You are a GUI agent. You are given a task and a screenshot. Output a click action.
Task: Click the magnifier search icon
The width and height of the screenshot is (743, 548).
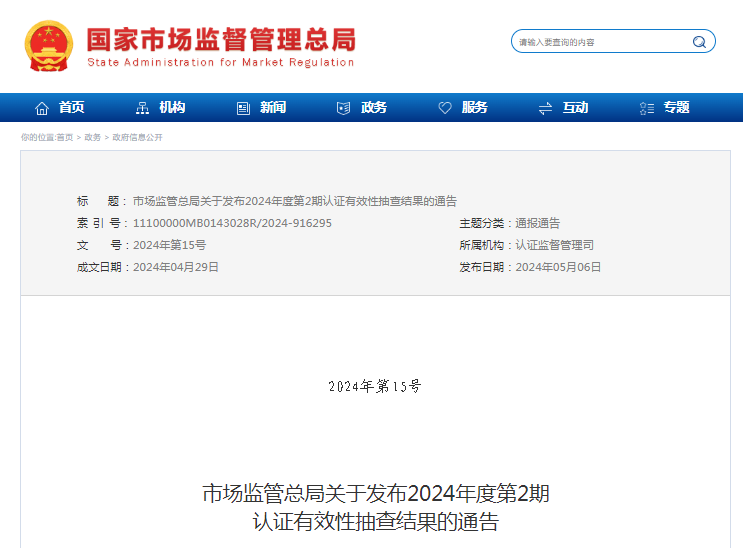click(699, 42)
